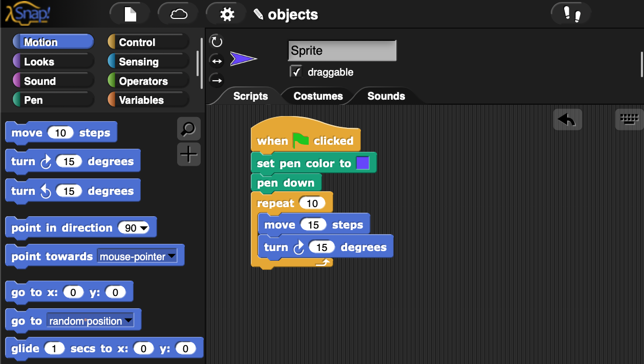This screenshot has width=644, height=364.
Task: Switch to the Costumes tab
Action: (x=318, y=96)
